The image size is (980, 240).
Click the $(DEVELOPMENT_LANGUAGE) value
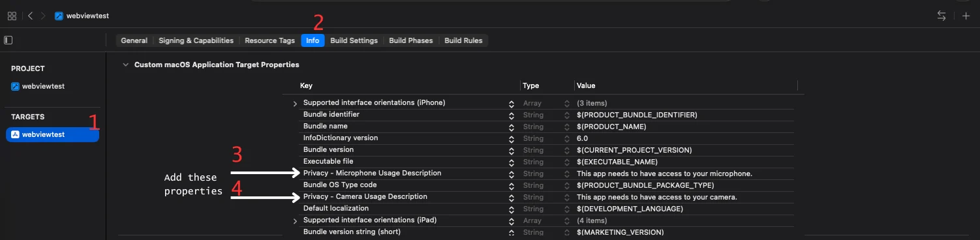coord(630,209)
